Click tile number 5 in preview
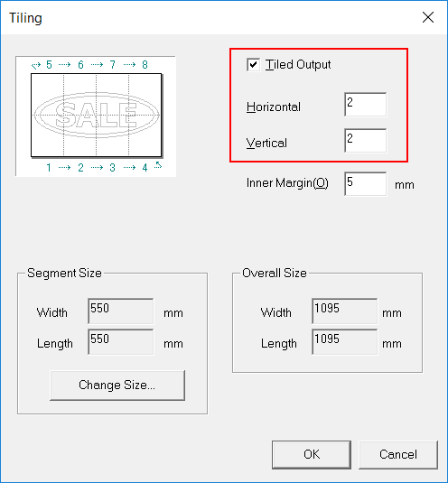This screenshot has width=448, height=483. click(49, 65)
